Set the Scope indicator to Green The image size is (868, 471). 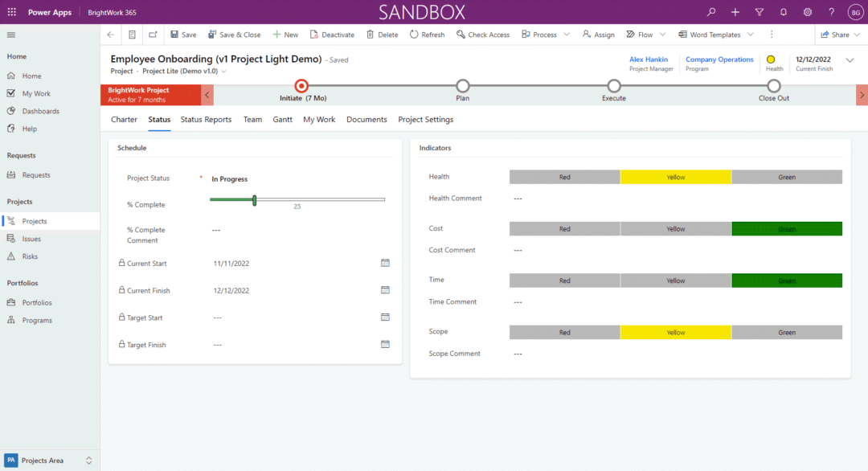pyautogui.click(x=786, y=331)
